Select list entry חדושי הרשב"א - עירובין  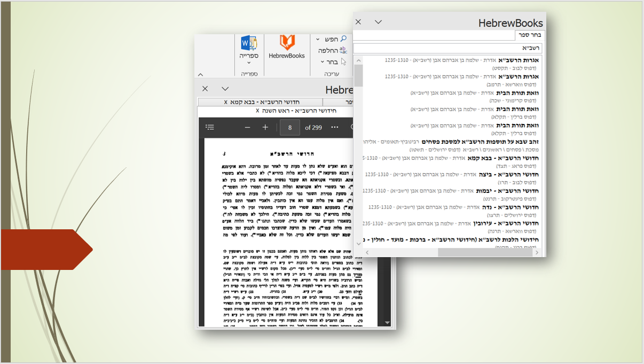point(505,223)
